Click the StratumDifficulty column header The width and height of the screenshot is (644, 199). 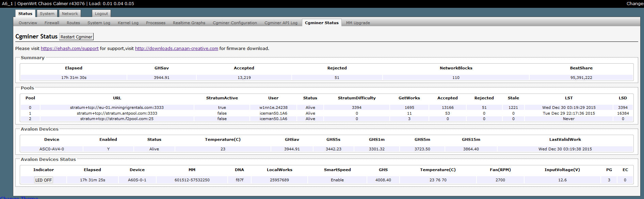pyautogui.click(x=357, y=98)
